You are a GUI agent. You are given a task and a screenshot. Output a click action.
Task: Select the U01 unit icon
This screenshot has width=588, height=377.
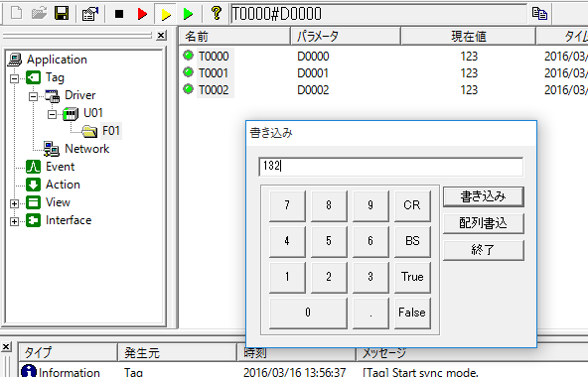point(71,113)
